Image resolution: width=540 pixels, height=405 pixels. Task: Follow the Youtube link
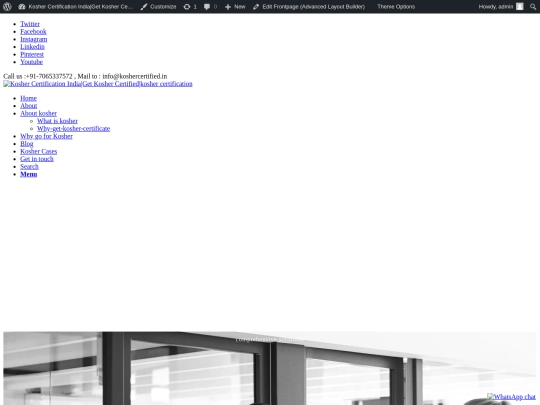point(31,62)
